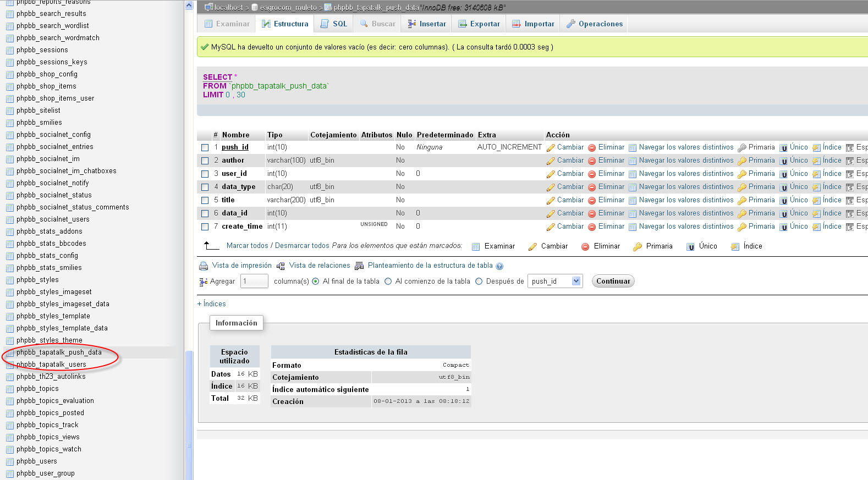Open phpbb_tapatalk_users table in sidebar
868x480 pixels.
tap(51, 365)
